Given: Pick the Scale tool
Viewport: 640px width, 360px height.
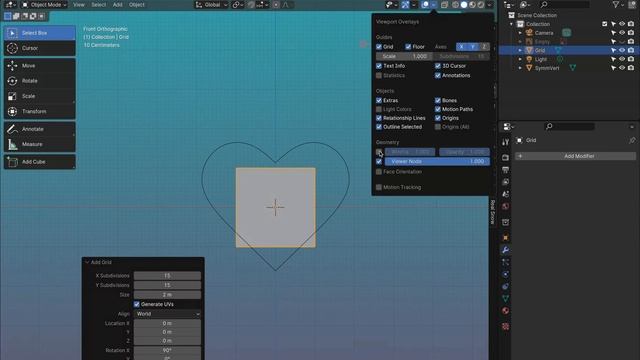Looking at the screenshot, I should [x=40, y=96].
